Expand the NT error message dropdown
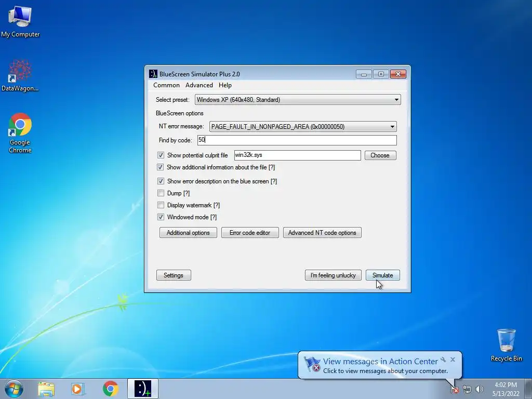The height and width of the screenshot is (399, 532). coord(303,127)
